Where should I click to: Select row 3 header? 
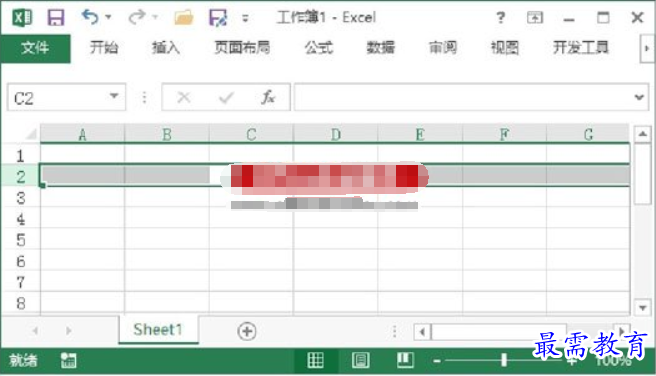(x=20, y=197)
